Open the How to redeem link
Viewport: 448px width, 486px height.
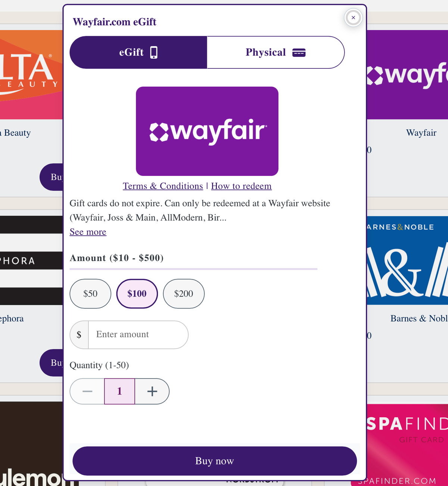tap(241, 186)
